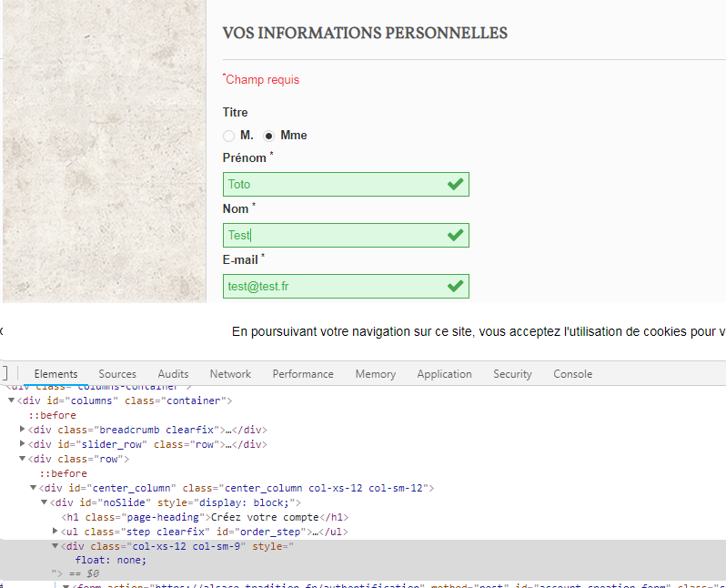Switch to the Sources tab
The height and width of the screenshot is (588, 726).
[117, 374]
